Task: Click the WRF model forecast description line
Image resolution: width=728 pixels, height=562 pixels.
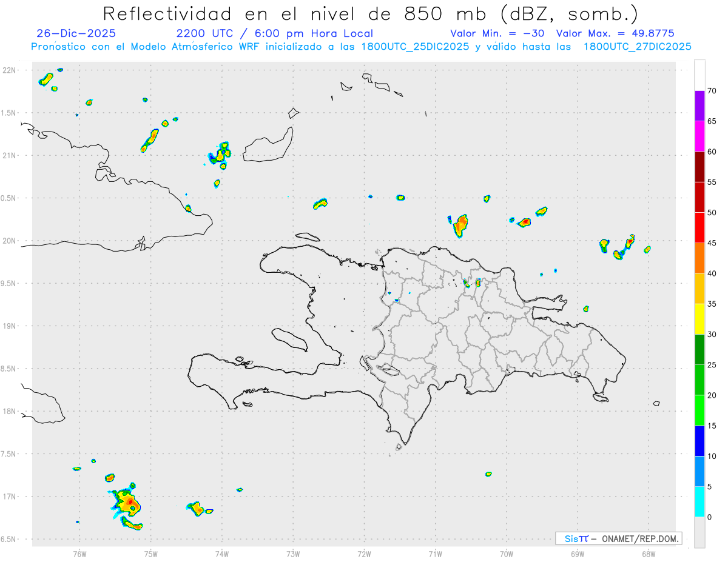Action: click(361, 47)
